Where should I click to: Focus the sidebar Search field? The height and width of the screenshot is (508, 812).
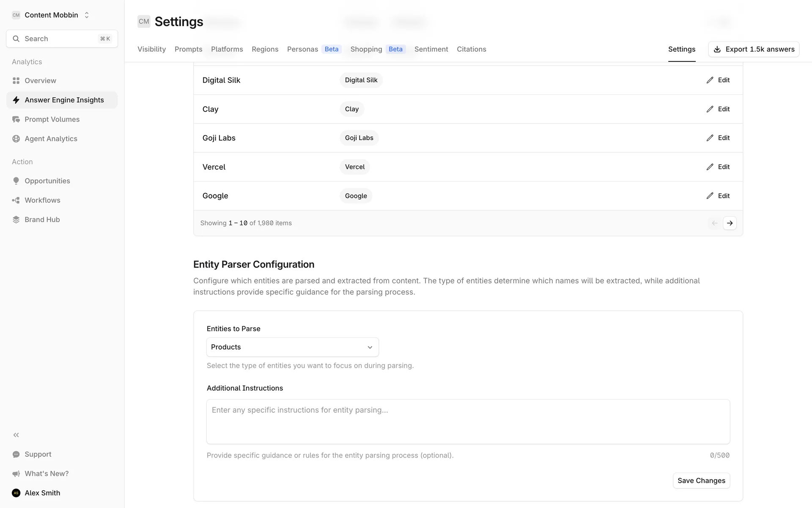point(62,39)
